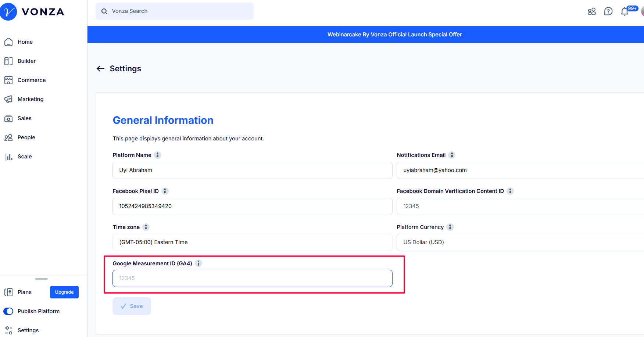Click the sidebar collapse handle bar
Image resolution: width=644 pixels, height=337 pixels.
point(42,279)
